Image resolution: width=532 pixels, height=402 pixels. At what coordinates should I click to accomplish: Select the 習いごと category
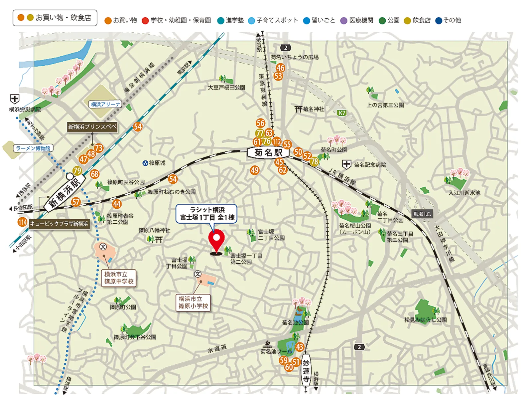click(319, 20)
